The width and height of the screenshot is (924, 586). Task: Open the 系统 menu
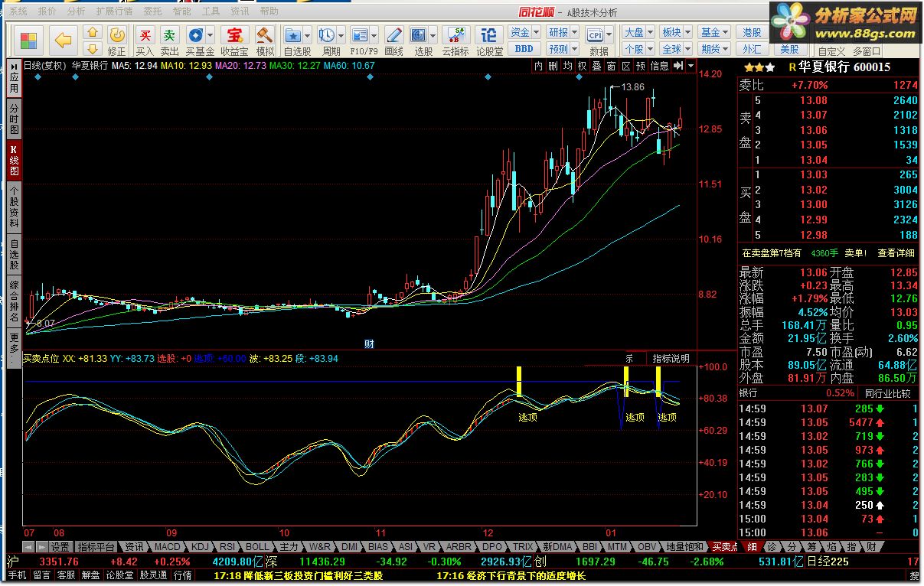[18, 11]
